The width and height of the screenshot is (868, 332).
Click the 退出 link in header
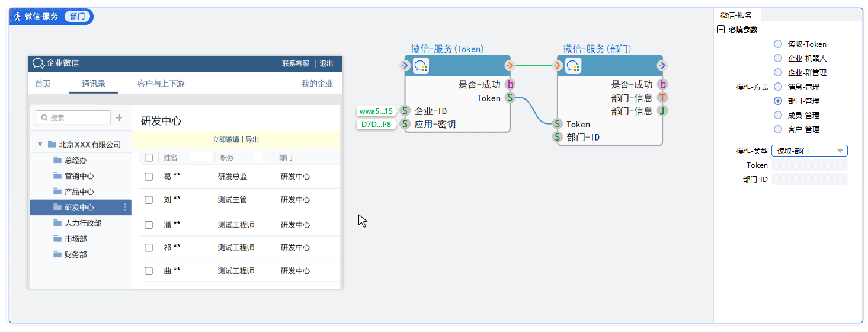click(326, 64)
